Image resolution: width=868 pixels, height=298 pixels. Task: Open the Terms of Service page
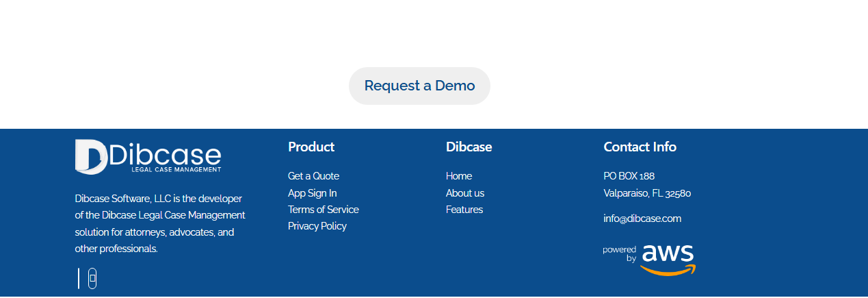[x=323, y=210]
